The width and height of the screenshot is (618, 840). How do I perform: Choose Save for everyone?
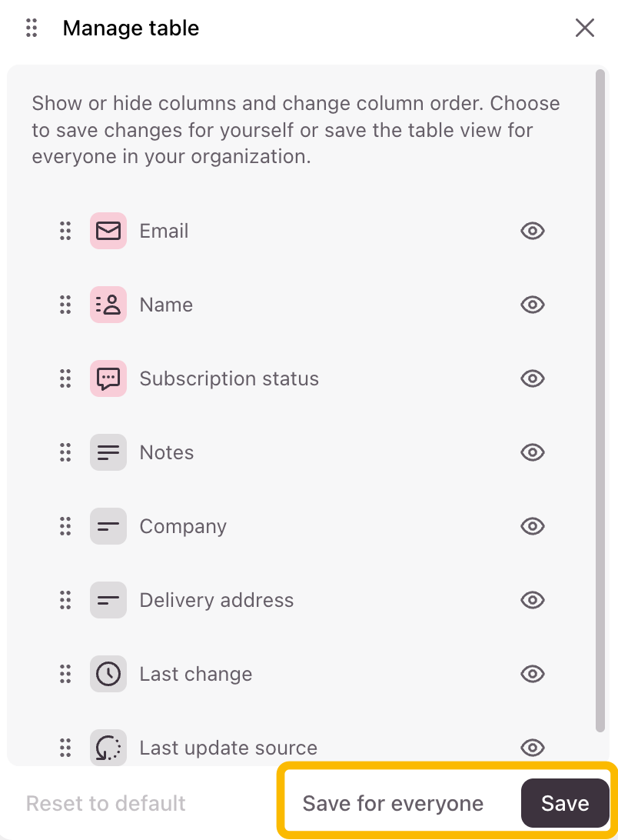(393, 804)
